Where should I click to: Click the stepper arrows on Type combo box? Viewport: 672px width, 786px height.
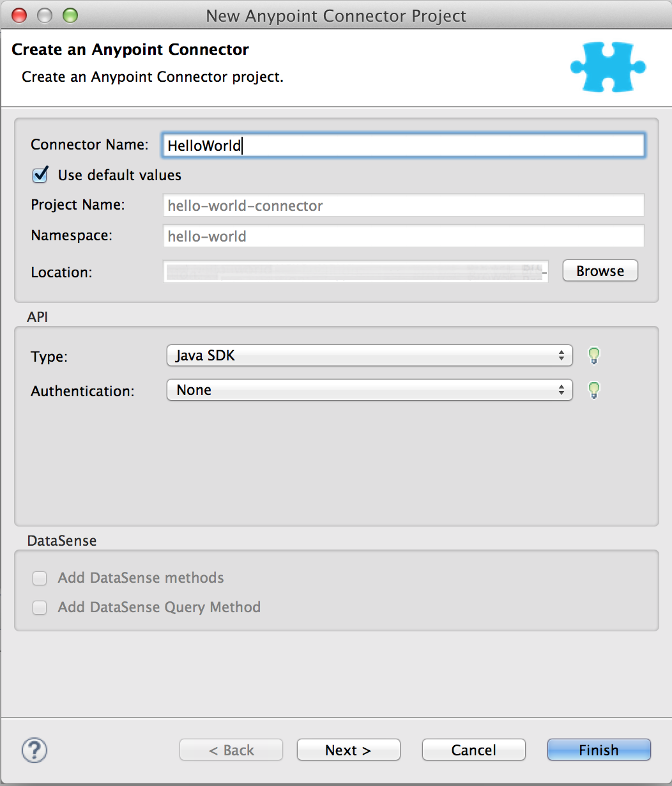563,355
